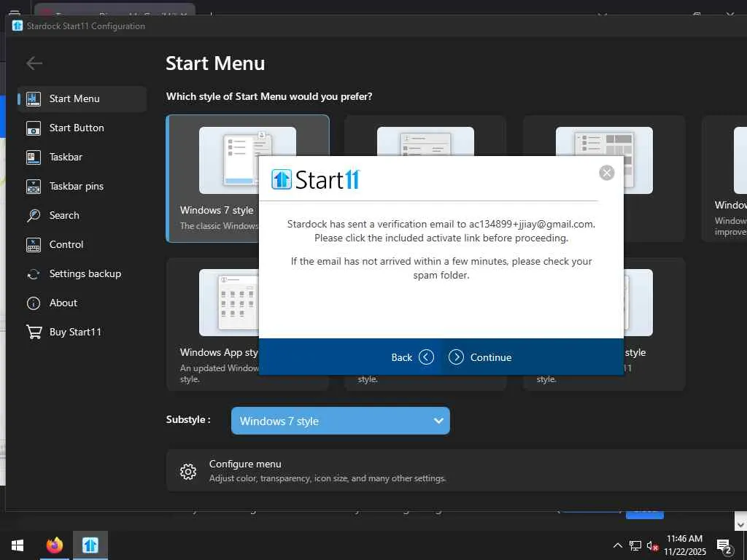The width and height of the screenshot is (747, 560).
Task: Click the Start Menu page heading
Action: [x=215, y=63]
